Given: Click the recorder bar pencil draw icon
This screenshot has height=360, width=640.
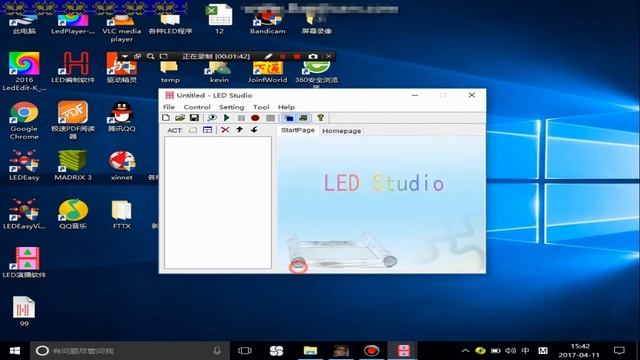Looking at the screenshot, I should (x=268, y=56).
